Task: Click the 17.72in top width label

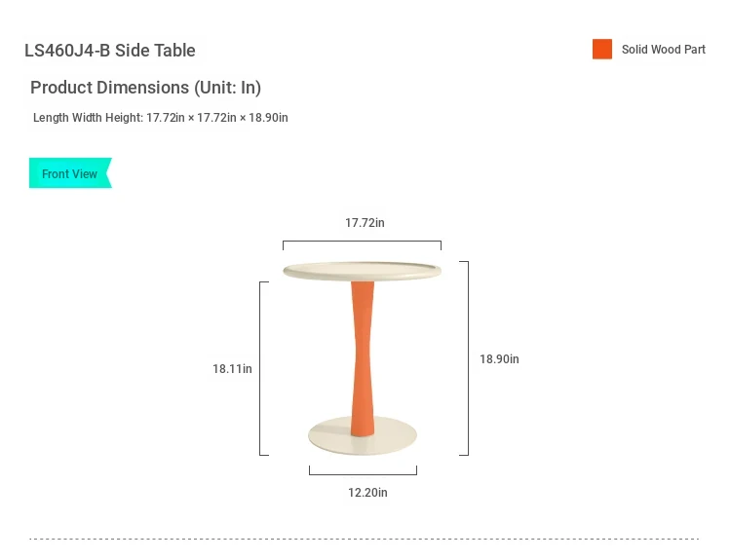Action: [x=365, y=223]
